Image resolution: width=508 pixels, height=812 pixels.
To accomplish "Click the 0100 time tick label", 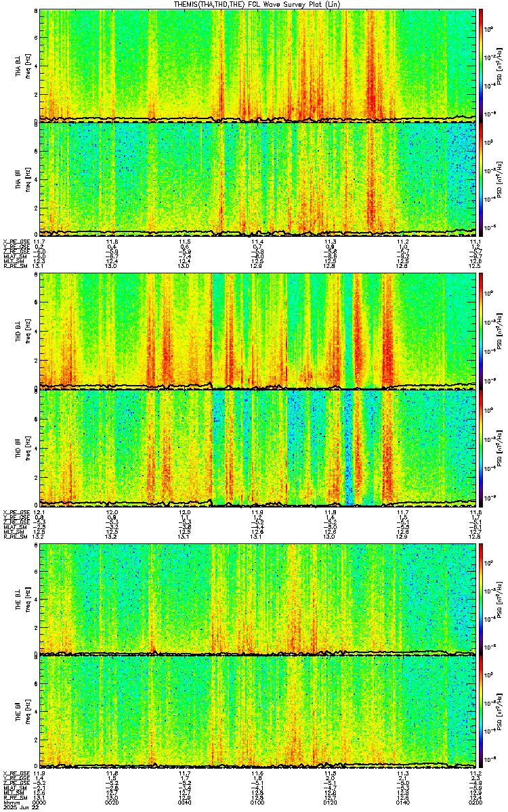I will [257, 802].
